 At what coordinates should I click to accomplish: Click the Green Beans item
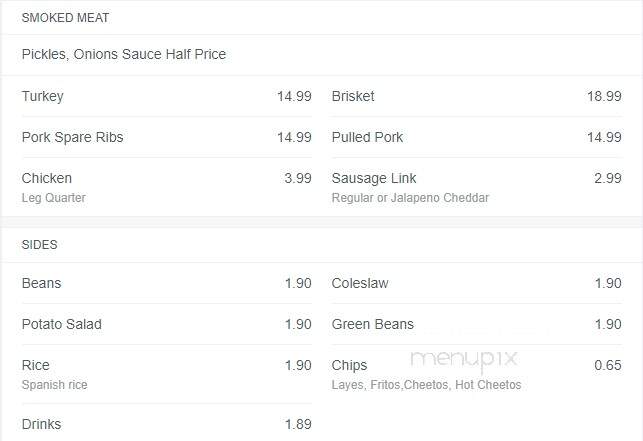click(477, 324)
